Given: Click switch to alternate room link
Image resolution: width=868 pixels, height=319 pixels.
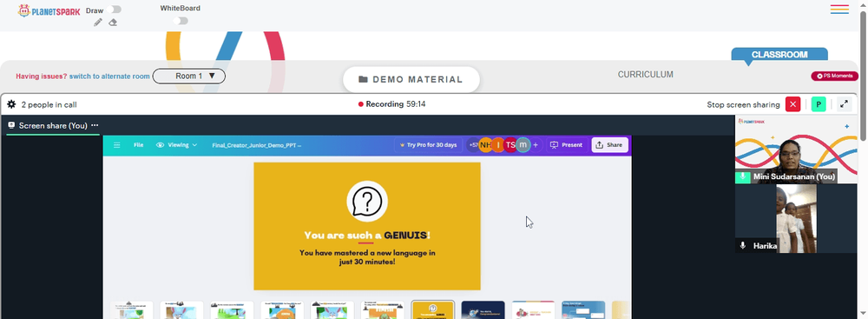Looking at the screenshot, I should pyautogui.click(x=109, y=76).
